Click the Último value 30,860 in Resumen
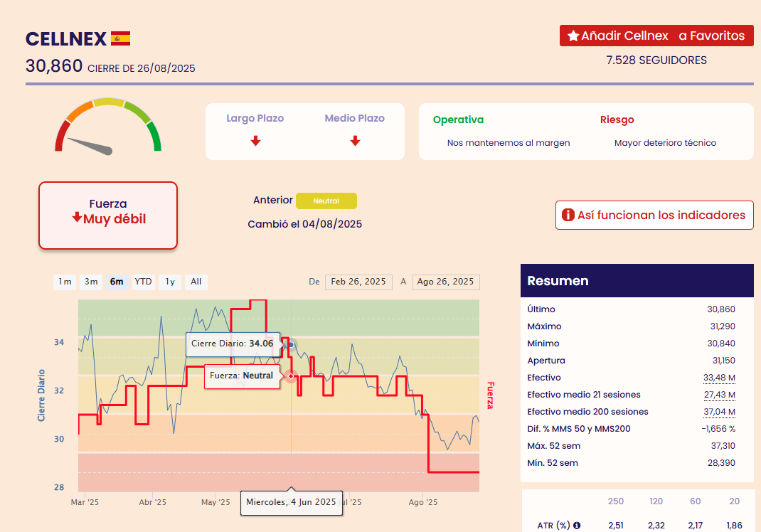761x532 pixels. (721, 309)
